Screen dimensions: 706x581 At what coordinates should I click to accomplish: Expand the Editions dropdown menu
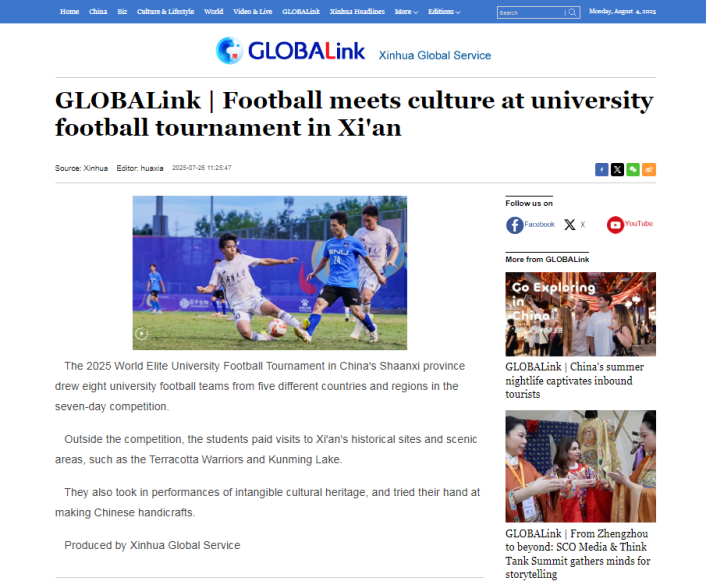pos(444,12)
